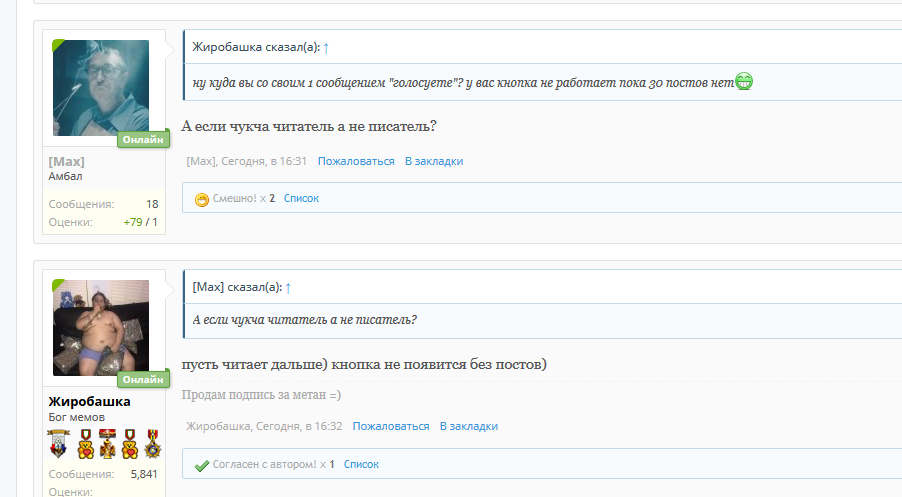Click the 'Смешно!' smiley rating icon

pyautogui.click(x=202, y=199)
